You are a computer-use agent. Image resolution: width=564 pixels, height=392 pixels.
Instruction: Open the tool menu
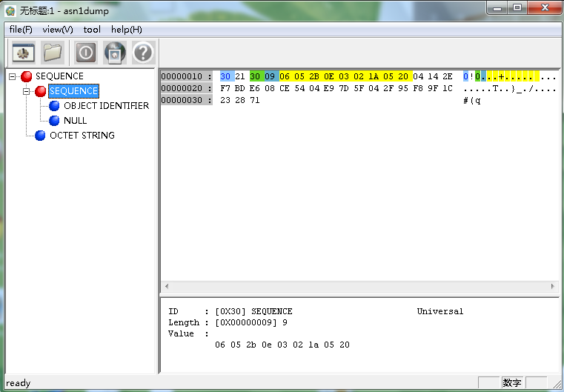click(x=92, y=30)
